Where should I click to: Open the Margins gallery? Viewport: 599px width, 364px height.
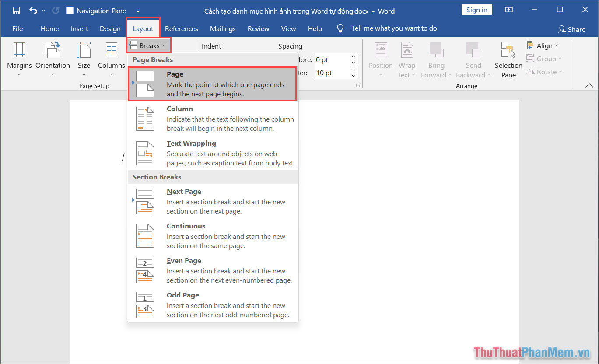click(19, 59)
